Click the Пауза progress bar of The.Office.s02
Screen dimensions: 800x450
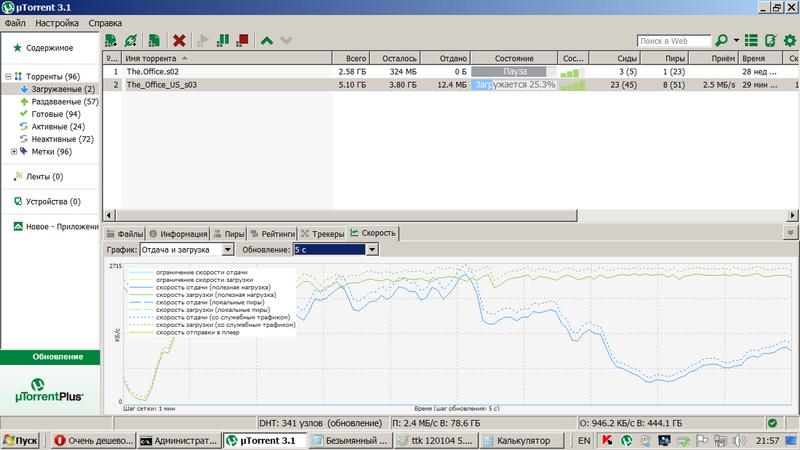pos(514,71)
